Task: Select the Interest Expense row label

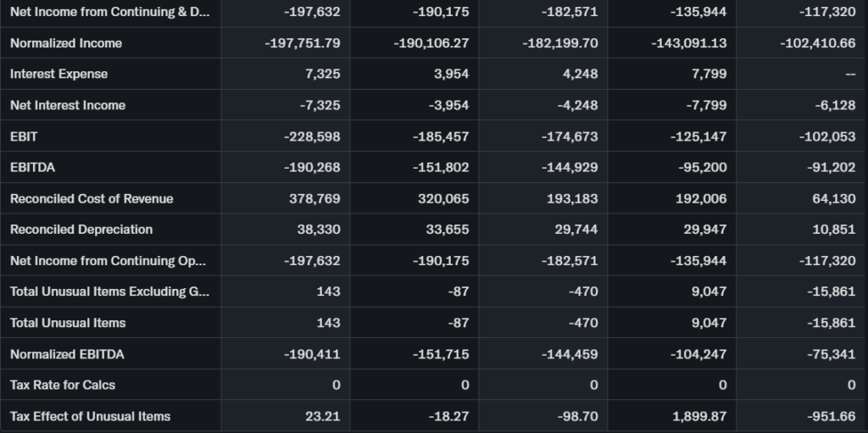Action: 59,74
